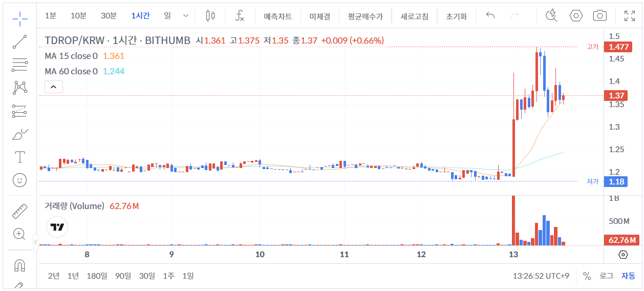Select the text annotation tool
The image size is (644, 291).
point(20,157)
